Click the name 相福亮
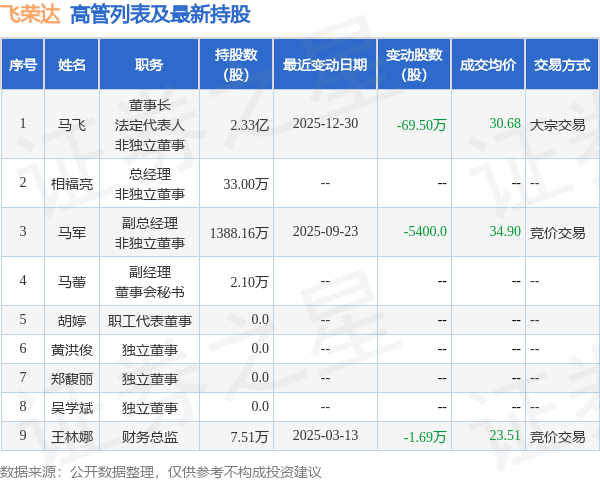 pos(72,184)
